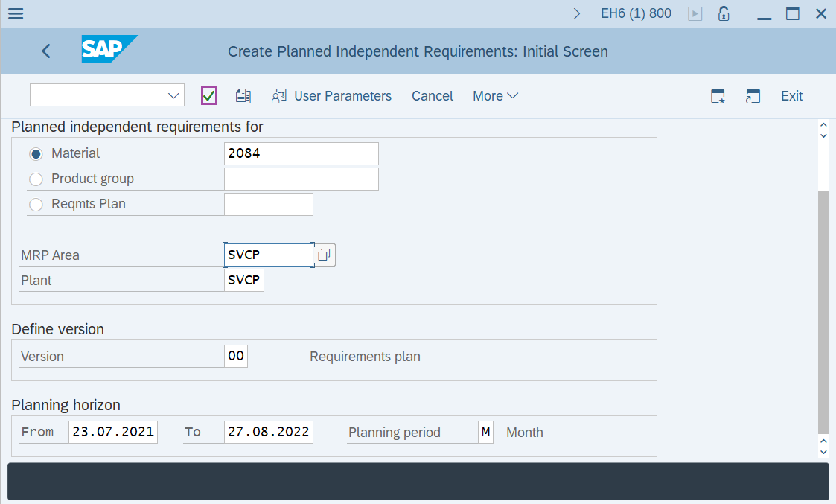Viewport: 836px width, 504px height.
Task: Expand the title bar chevron arrow
Action: [577, 13]
